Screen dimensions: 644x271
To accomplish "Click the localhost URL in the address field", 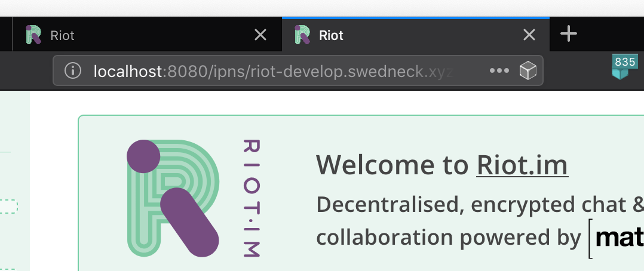I will pos(273,72).
